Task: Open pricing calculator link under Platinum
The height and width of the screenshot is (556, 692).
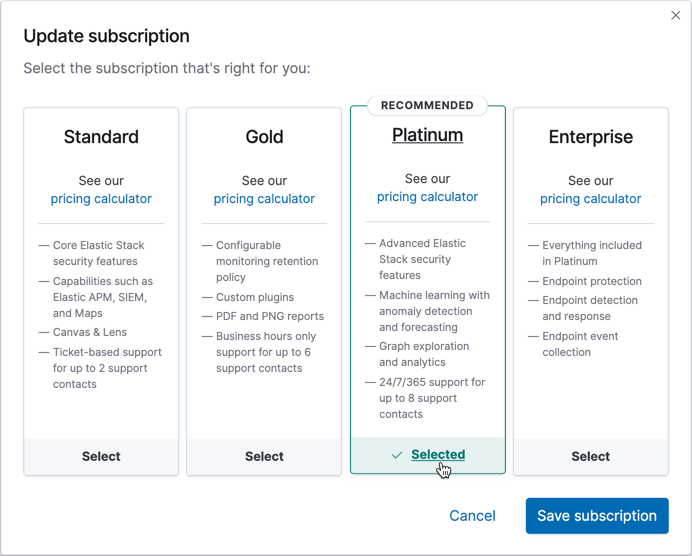Action: tap(427, 197)
